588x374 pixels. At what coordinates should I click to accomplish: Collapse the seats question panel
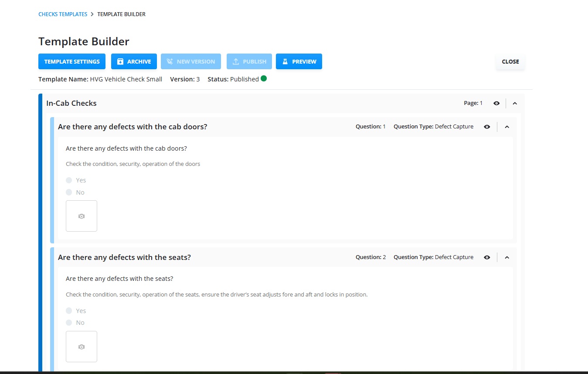(x=507, y=257)
